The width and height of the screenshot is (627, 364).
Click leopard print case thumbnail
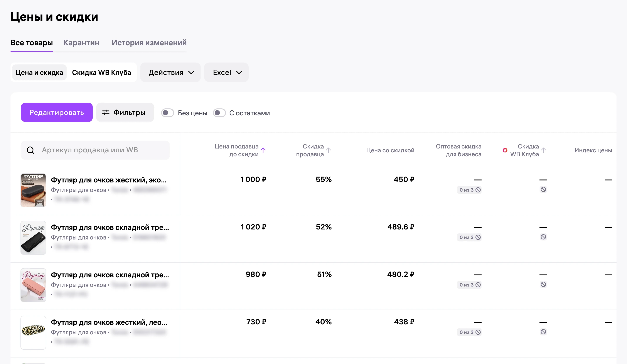point(33,333)
